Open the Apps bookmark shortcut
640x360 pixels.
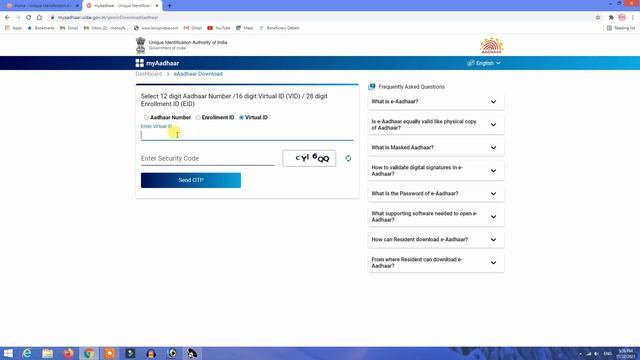tap(13, 28)
